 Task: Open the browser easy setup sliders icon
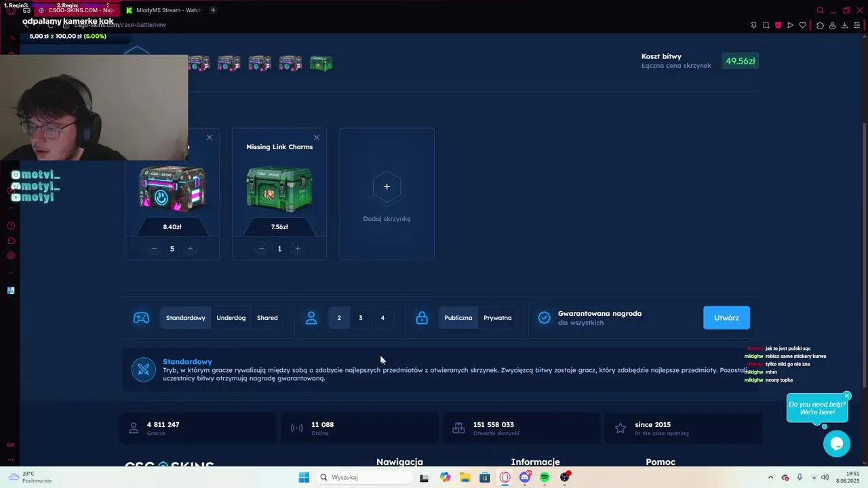tap(856, 25)
